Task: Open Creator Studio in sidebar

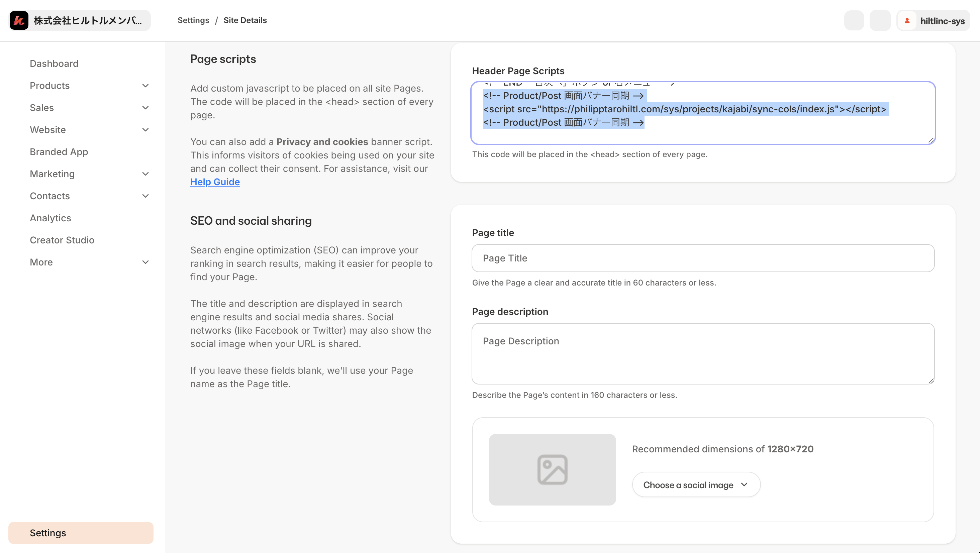Action: [x=62, y=240]
